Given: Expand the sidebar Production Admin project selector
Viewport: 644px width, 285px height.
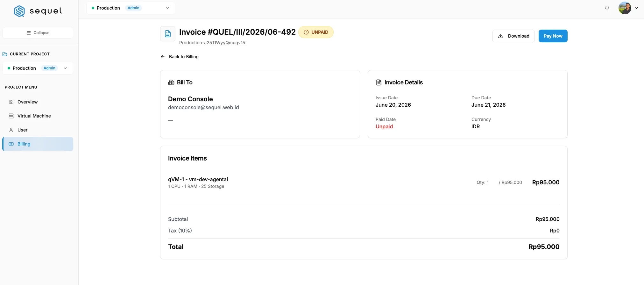Looking at the screenshot, I should coord(38,68).
